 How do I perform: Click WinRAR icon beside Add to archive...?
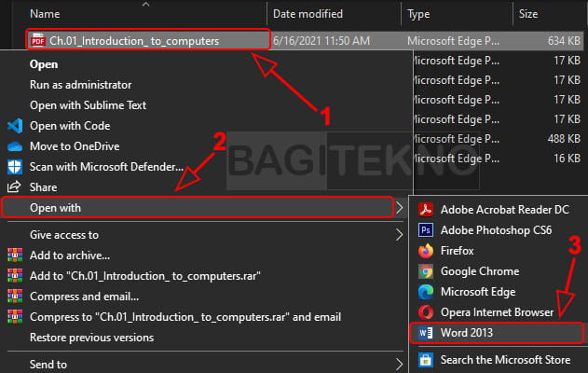coord(15,256)
